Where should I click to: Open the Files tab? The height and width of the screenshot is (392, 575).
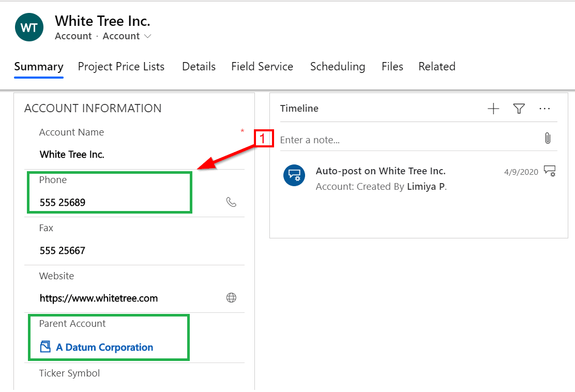tap(392, 67)
